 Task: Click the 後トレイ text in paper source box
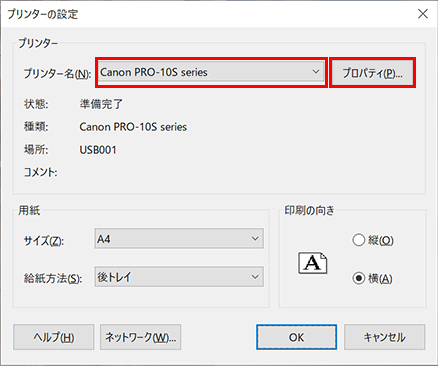tap(114, 277)
